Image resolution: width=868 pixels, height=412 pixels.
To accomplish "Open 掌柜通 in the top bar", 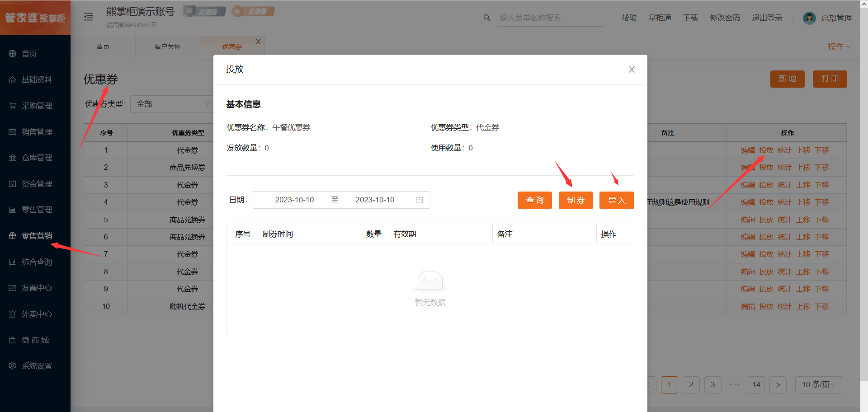I will (660, 18).
